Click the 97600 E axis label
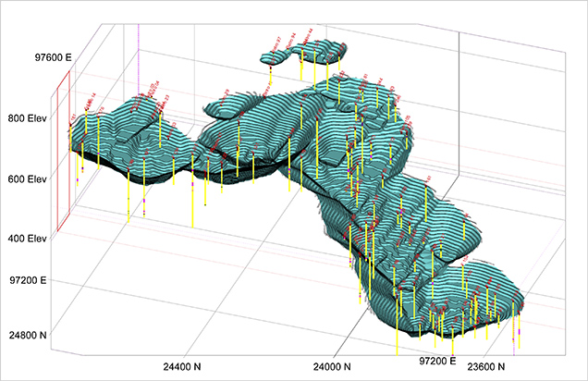 coord(53,57)
